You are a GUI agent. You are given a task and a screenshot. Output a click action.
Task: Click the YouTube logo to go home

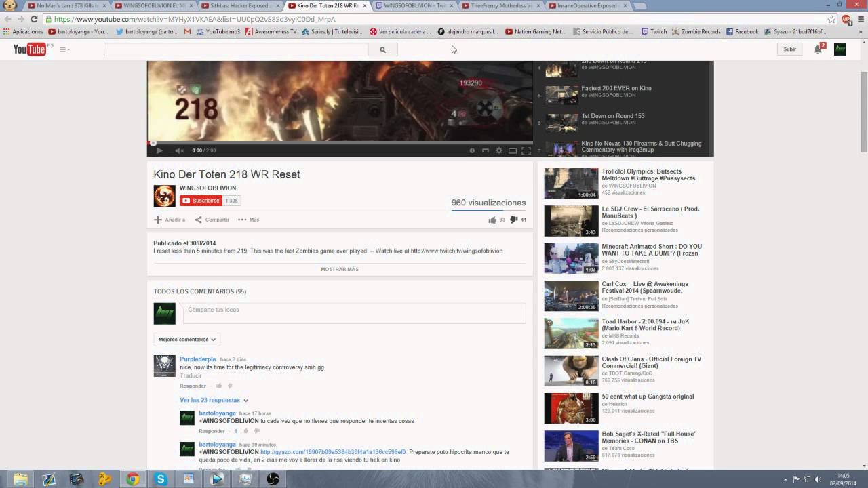[x=29, y=49]
